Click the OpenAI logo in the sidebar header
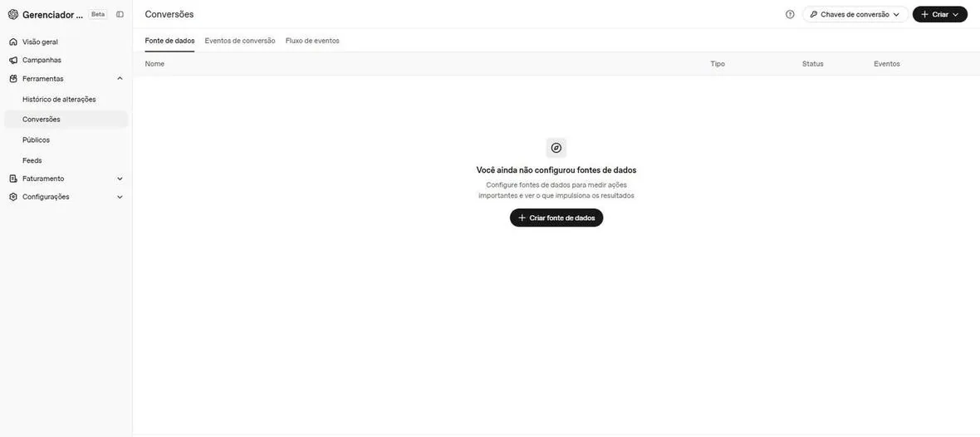 point(13,14)
